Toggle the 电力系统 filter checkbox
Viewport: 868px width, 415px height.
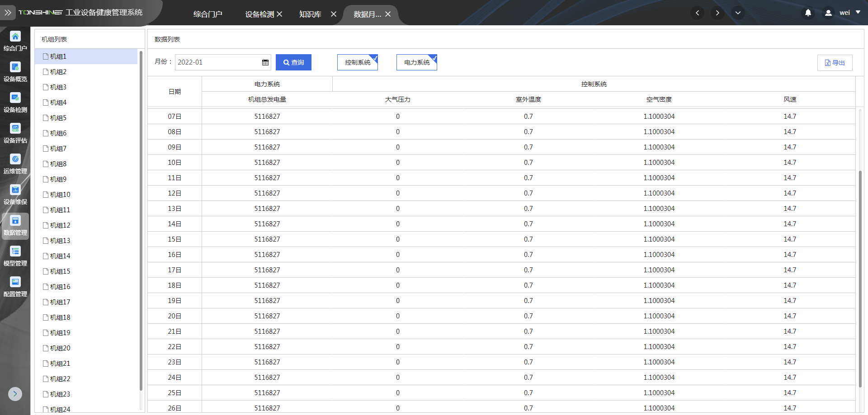tap(416, 62)
